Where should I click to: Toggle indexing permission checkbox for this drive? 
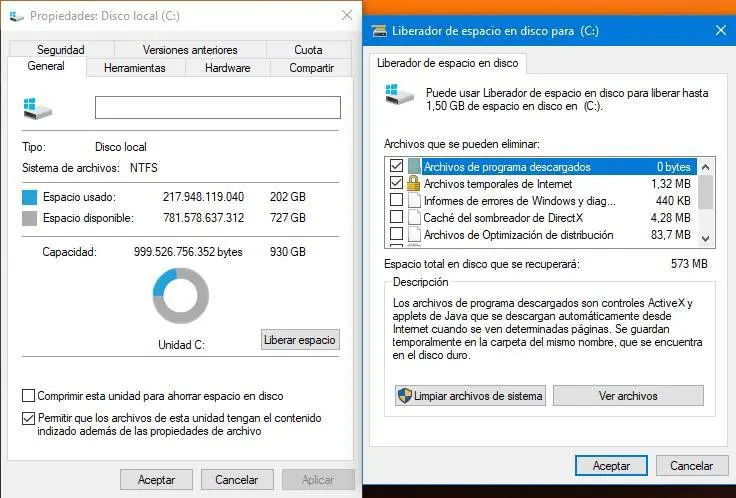click(x=29, y=418)
